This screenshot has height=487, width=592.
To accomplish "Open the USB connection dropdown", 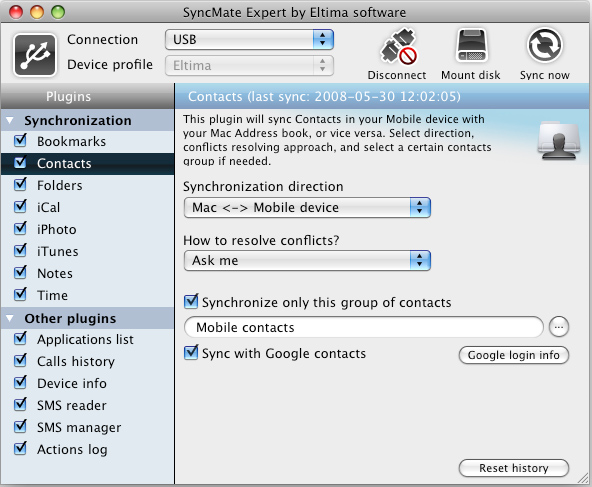I will click(249, 40).
